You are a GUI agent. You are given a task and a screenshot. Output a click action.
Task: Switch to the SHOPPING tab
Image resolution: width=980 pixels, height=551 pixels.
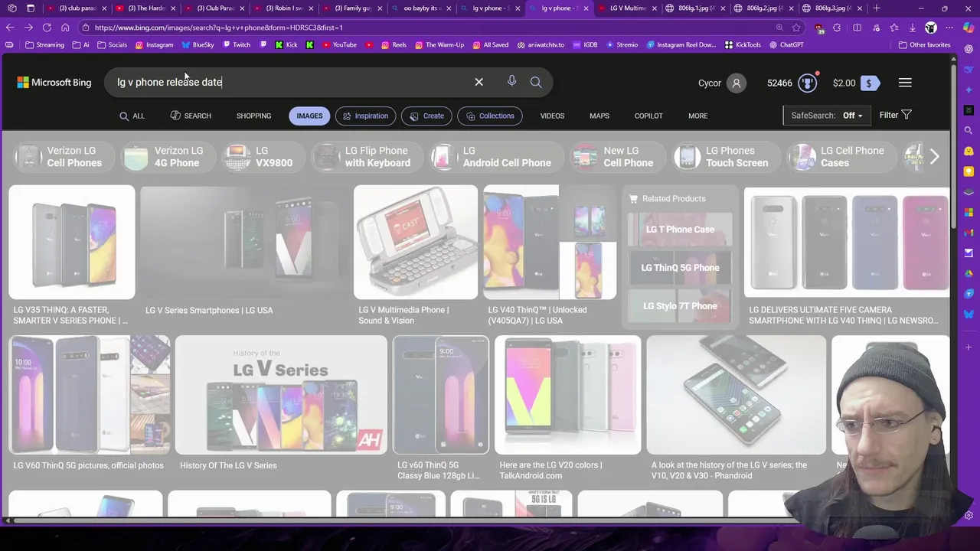[253, 116]
